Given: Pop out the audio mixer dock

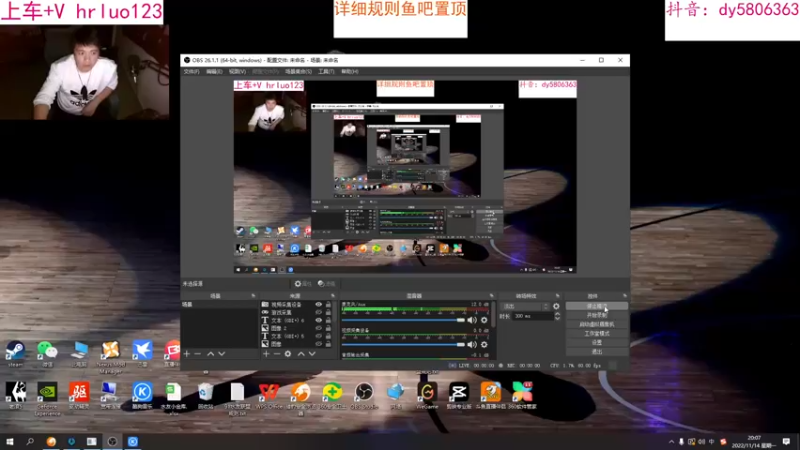Looking at the screenshot, I should click(491, 296).
